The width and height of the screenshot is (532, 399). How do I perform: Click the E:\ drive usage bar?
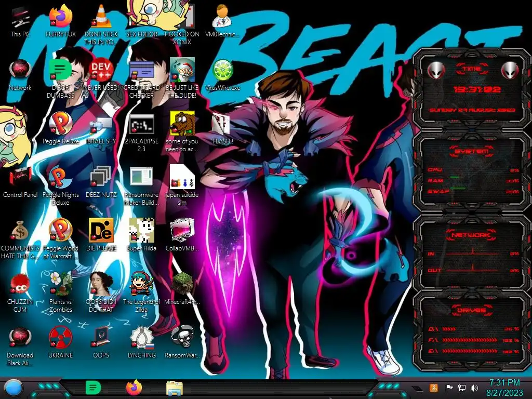tap(474, 352)
